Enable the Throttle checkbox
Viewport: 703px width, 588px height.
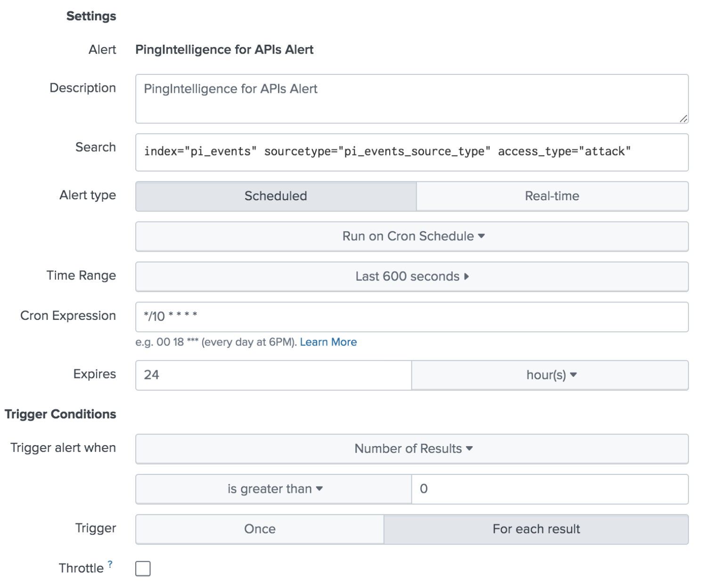(143, 569)
